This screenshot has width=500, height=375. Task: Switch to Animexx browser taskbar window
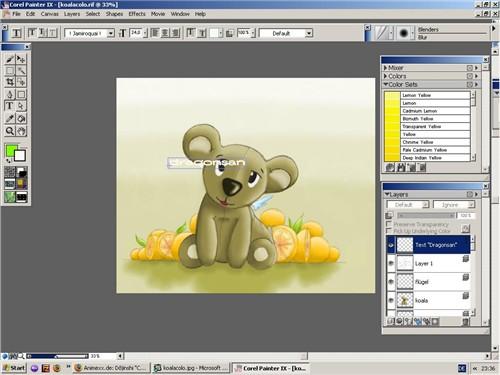(112, 368)
